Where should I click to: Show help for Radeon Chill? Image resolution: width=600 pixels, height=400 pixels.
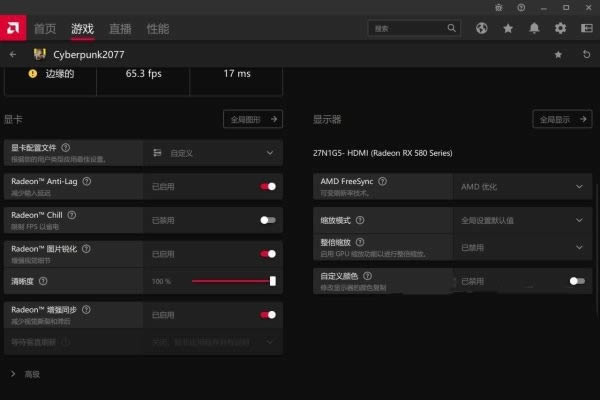coord(72,215)
